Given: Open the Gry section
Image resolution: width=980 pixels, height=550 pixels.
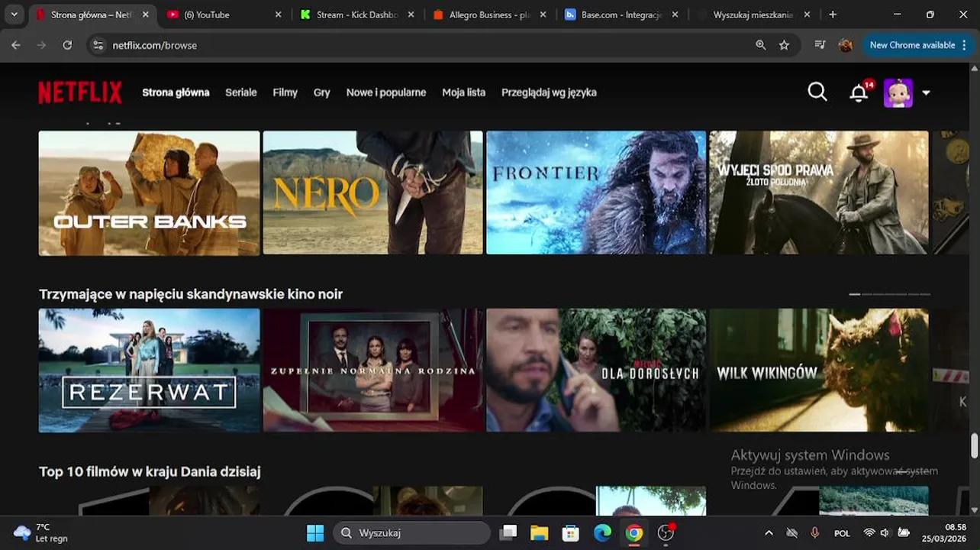Looking at the screenshot, I should pyautogui.click(x=322, y=92).
